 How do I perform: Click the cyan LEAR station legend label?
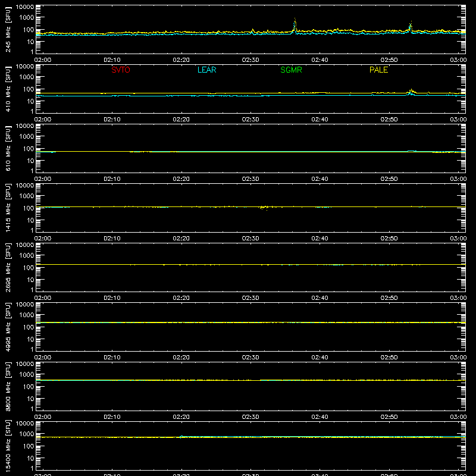coord(206,70)
